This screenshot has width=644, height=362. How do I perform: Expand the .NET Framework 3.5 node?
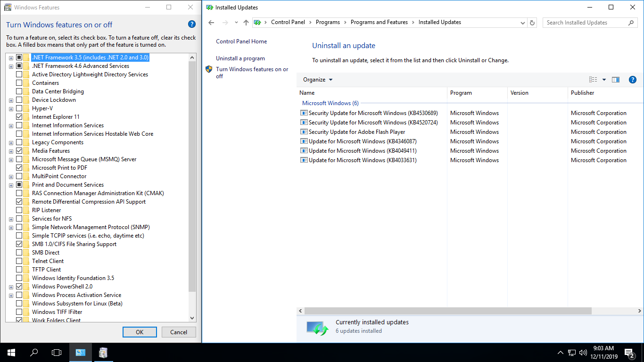(x=11, y=58)
